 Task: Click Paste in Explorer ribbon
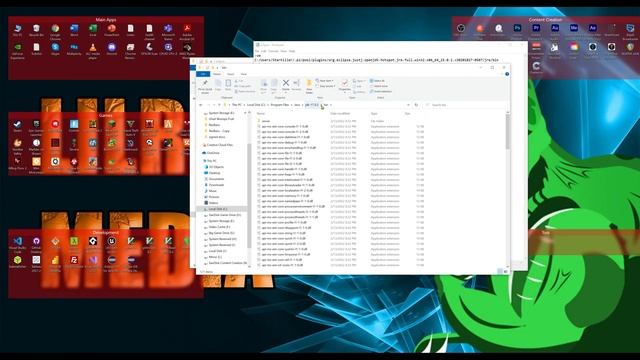click(228, 85)
